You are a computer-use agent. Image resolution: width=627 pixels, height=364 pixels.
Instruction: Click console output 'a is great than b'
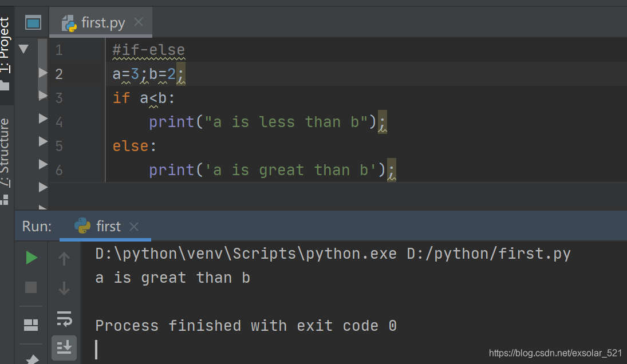(173, 278)
